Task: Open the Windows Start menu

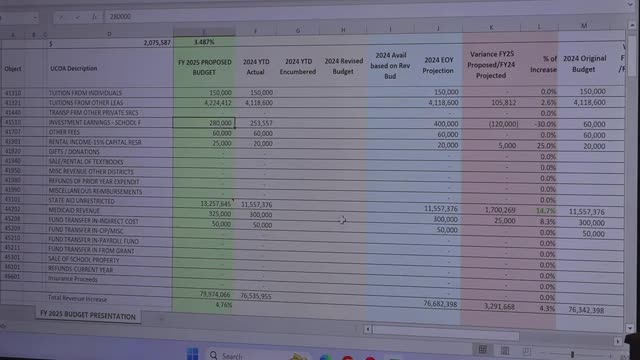Action: (x=192, y=353)
